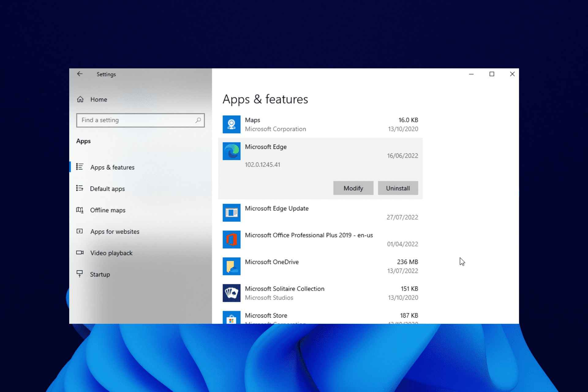588x392 pixels.
Task: Click the Video playback camera icon
Action: pos(80,253)
